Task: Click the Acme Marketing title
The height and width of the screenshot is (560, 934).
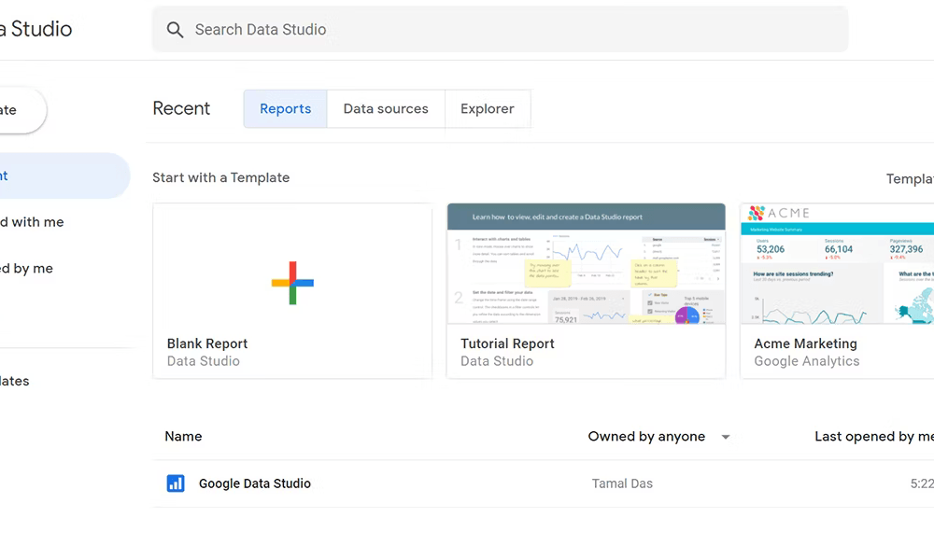Action: pyautogui.click(x=805, y=343)
